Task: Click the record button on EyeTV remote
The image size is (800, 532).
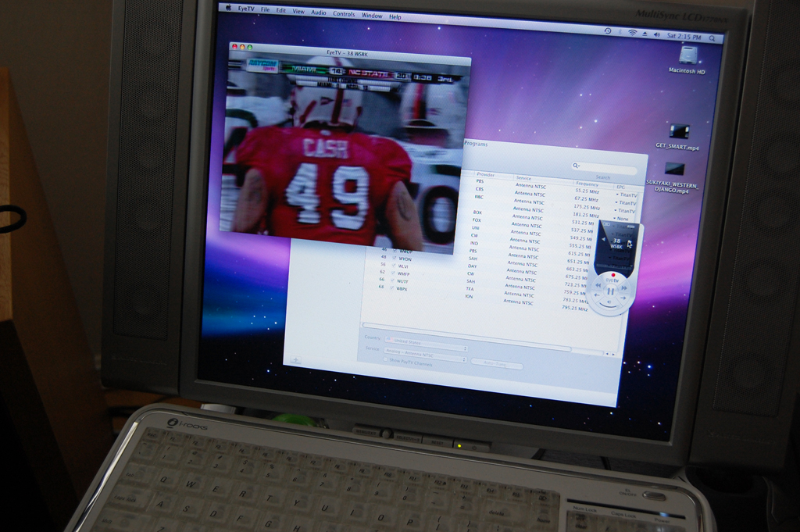Action: tap(612, 275)
